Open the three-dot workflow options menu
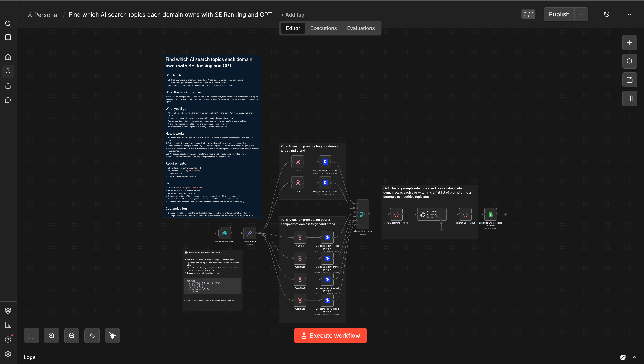 coord(628,14)
